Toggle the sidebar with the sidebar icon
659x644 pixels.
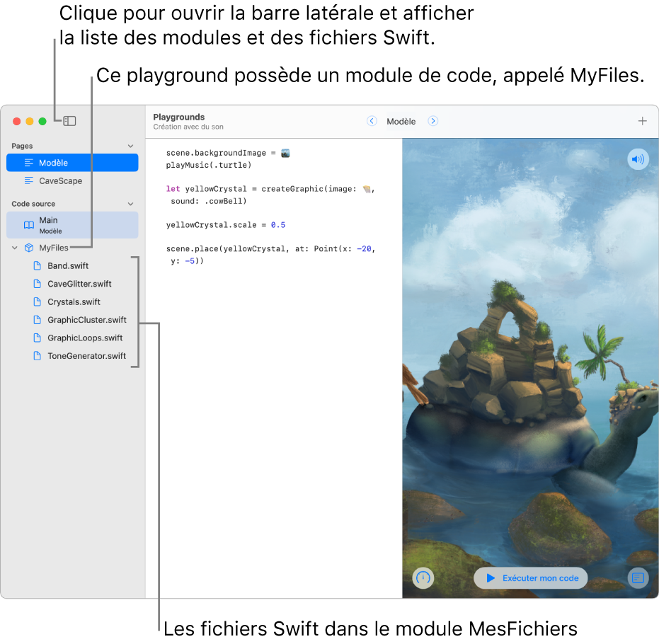tap(69, 122)
